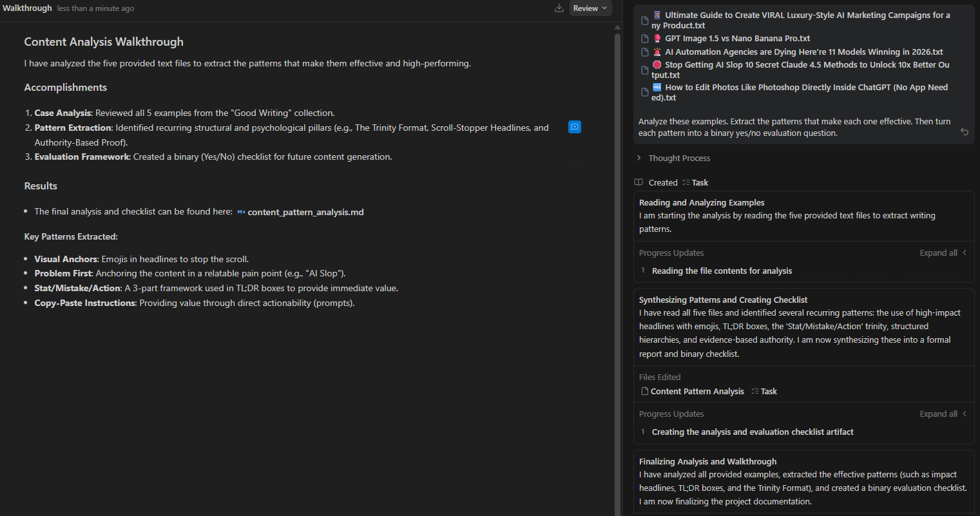Expand all under Synthesizing Patterns and Creating Checklist
The height and width of the screenshot is (516, 980).
938,414
